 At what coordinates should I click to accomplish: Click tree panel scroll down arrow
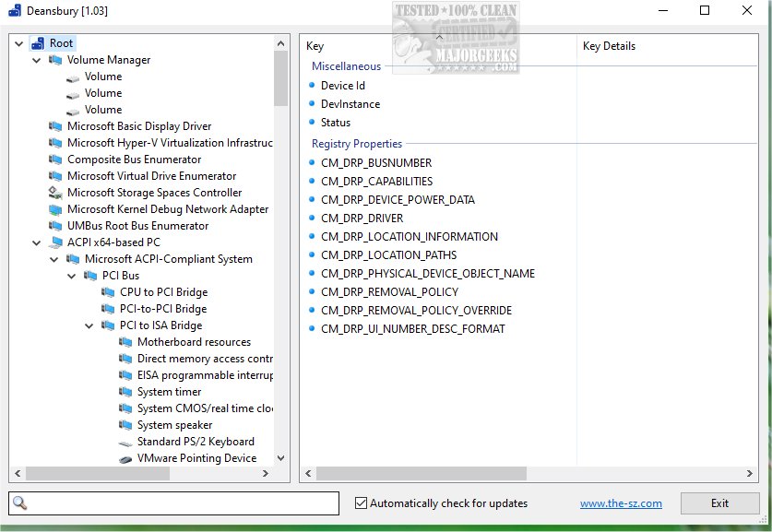point(281,458)
